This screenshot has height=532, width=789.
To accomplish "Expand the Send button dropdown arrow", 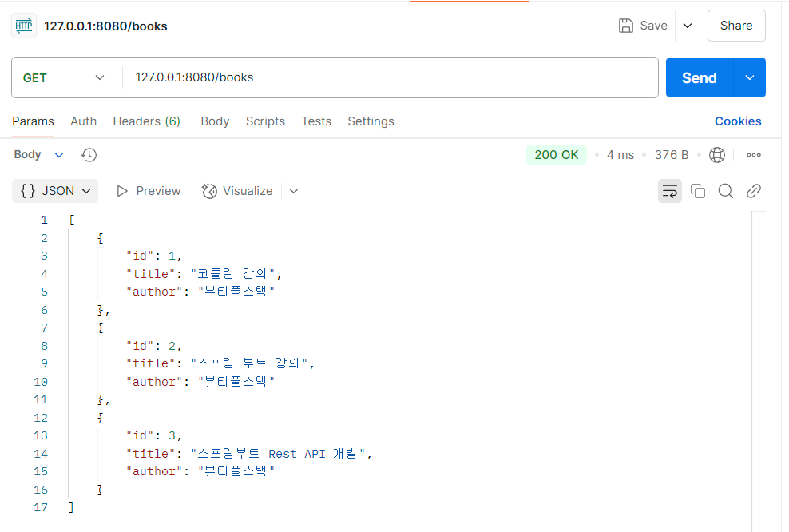I will tap(748, 77).
